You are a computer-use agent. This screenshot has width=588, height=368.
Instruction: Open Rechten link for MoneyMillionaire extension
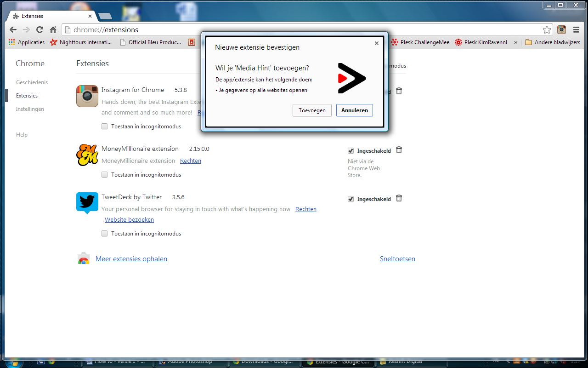coord(191,161)
